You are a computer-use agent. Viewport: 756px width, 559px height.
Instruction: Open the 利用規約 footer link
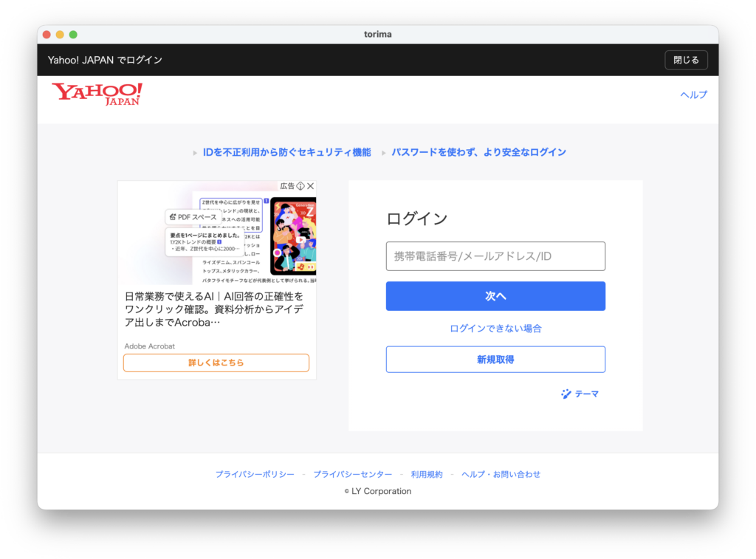tap(427, 474)
